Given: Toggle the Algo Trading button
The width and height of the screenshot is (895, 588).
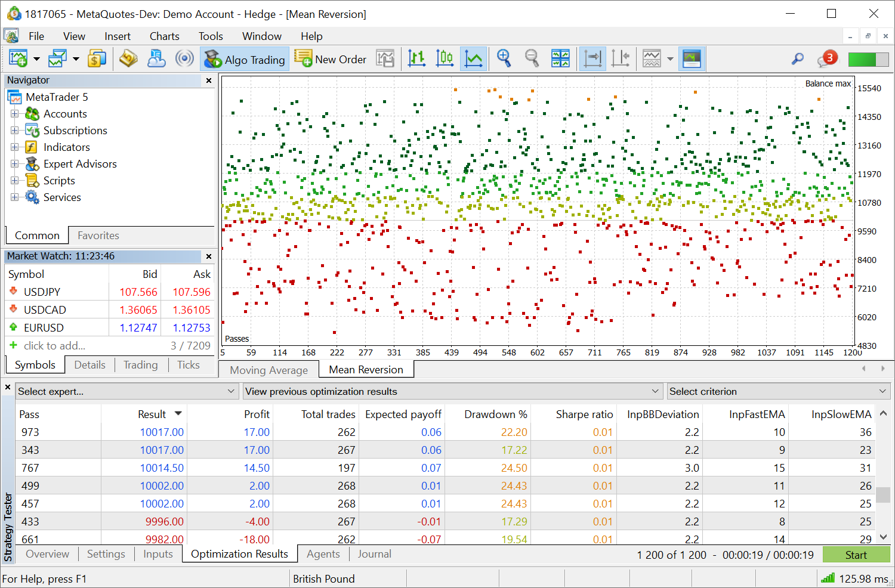Looking at the screenshot, I should point(245,59).
